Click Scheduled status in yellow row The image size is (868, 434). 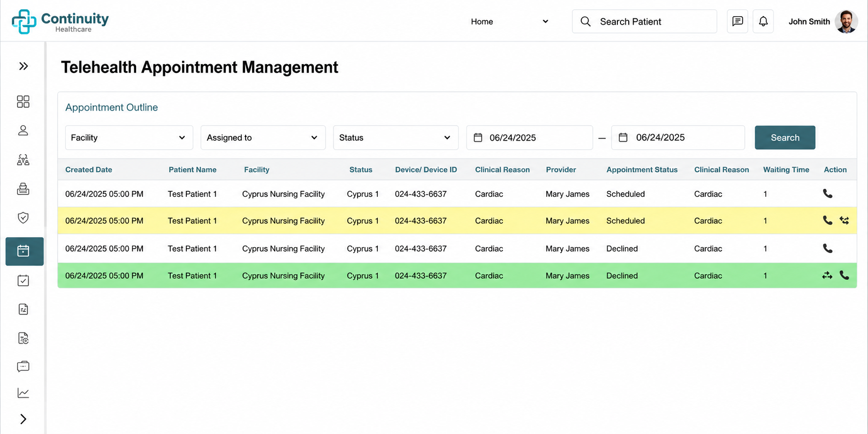(x=625, y=221)
